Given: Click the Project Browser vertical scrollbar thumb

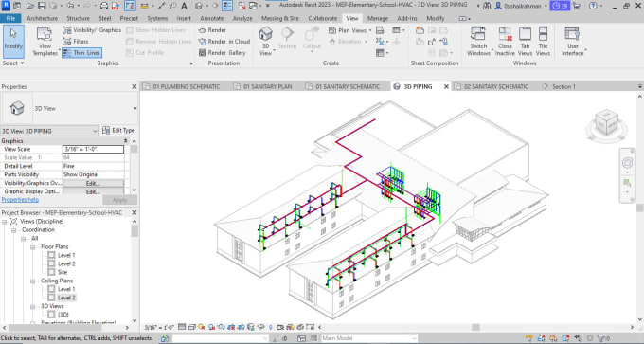Looking at the screenshot, I should (134, 231).
